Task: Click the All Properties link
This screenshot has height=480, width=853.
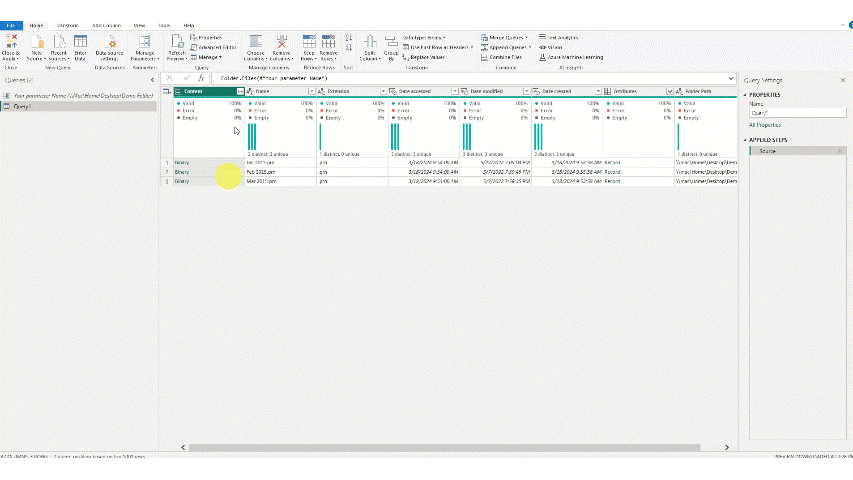Action: (x=764, y=125)
